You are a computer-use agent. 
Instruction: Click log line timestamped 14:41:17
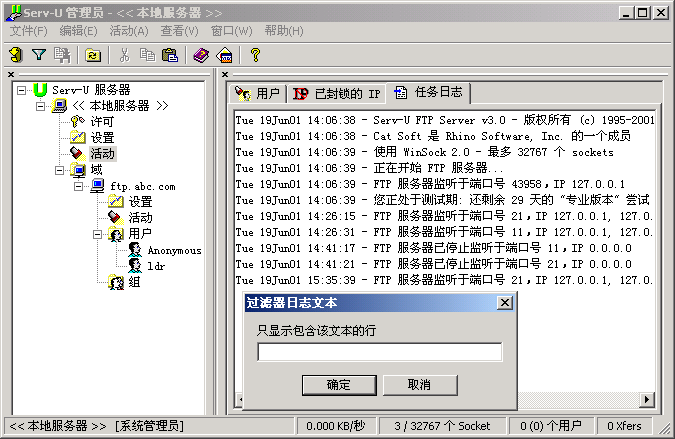[x=433, y=248]
